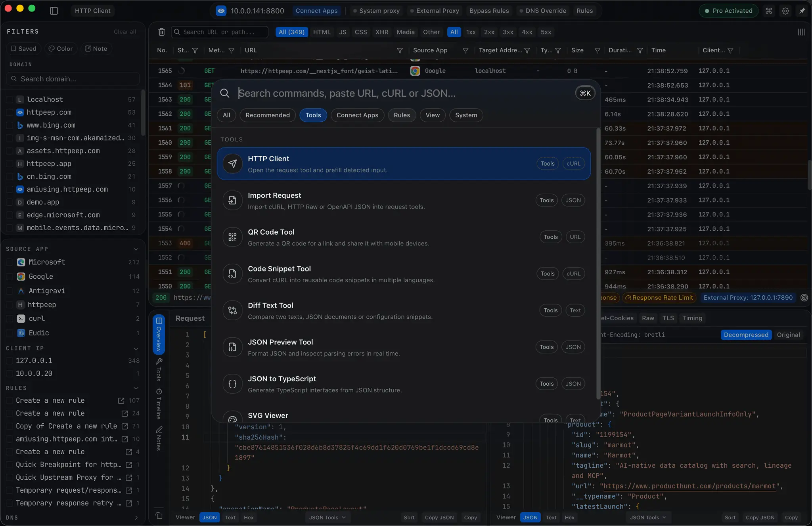812x526 pixels.
Task: Select the System palette tab
Action: (466, 115)
